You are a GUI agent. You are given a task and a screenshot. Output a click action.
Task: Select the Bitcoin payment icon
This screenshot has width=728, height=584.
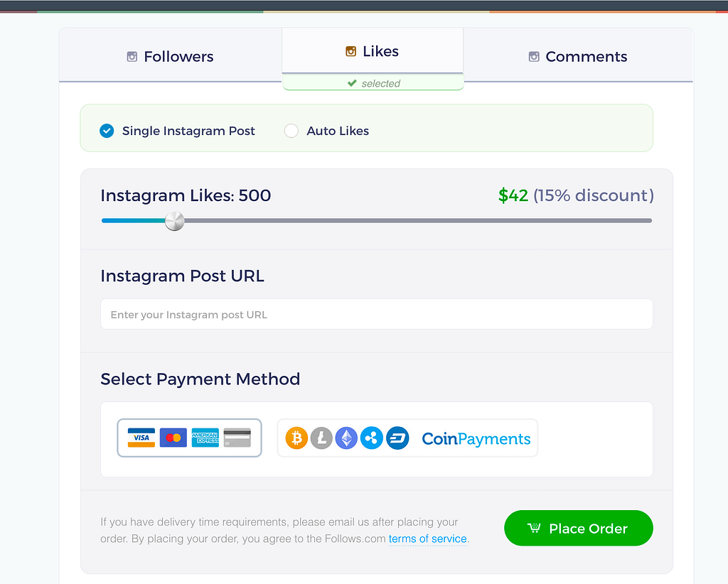click(296, 438)
